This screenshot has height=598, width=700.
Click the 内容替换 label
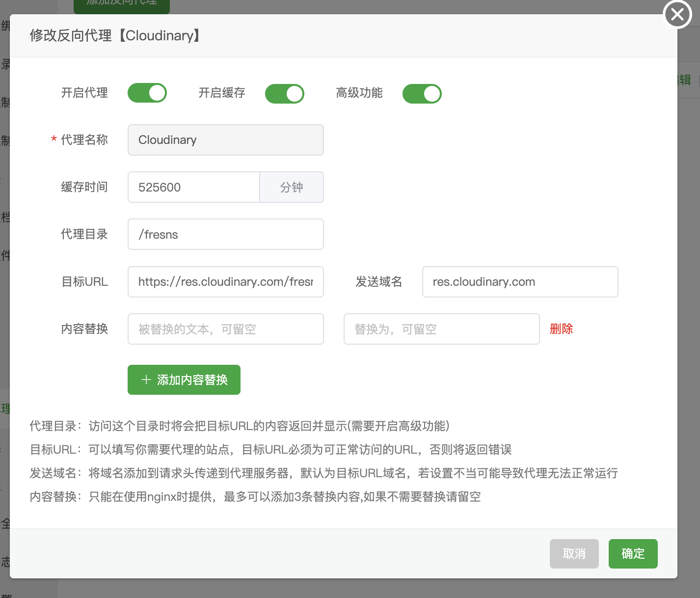pyautogui.click(x=84, y=329)
